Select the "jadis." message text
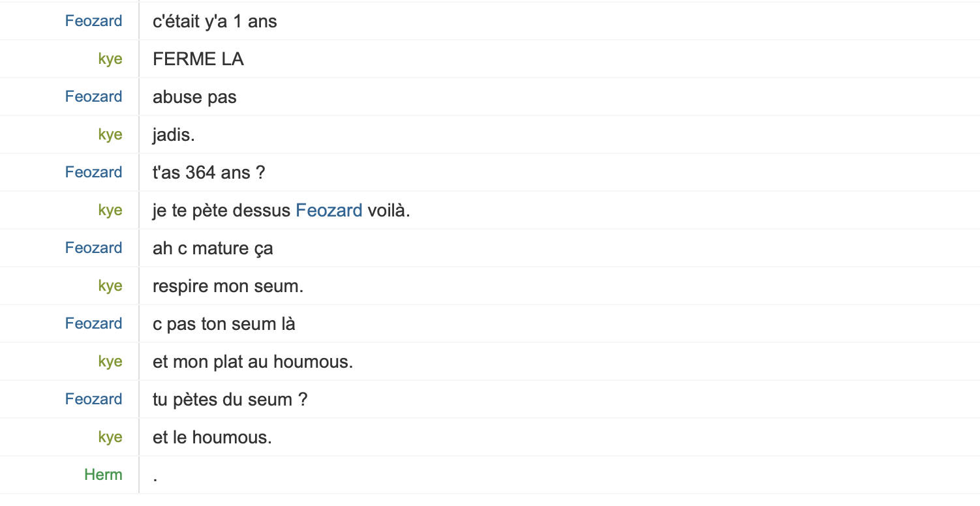 174,134
